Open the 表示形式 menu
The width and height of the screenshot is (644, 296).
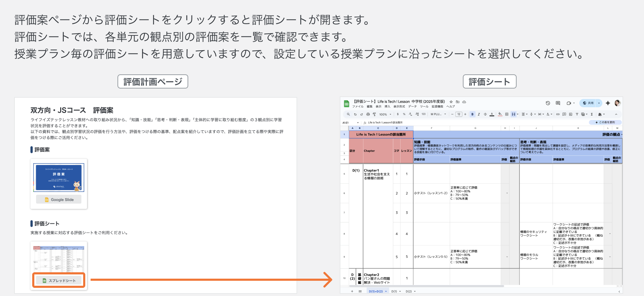[x=399, y=107]
